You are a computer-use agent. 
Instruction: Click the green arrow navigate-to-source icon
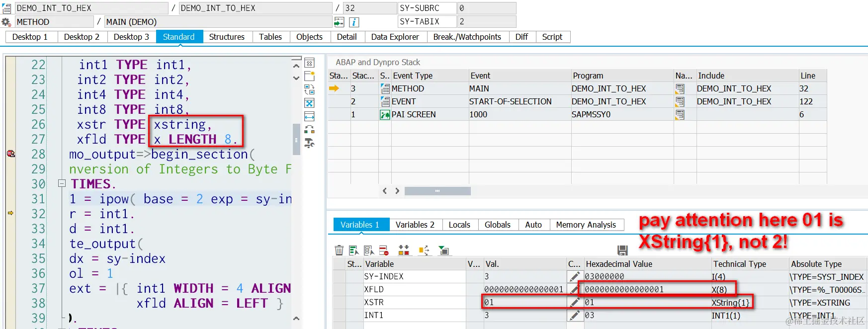[x=339, y=22]
